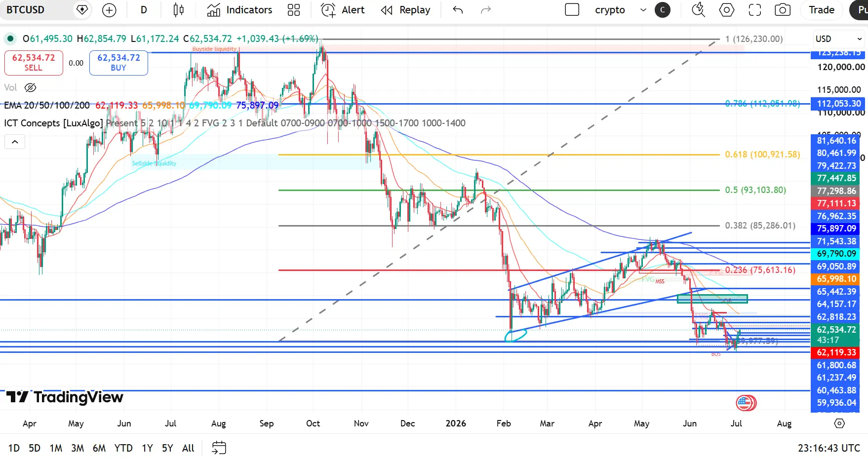This screenshot has width=868, height=461.
Task: Select the ICT Concepts [LuxAlgo] indicator legend
Action: pyautogui.click(x=53, y=123)
